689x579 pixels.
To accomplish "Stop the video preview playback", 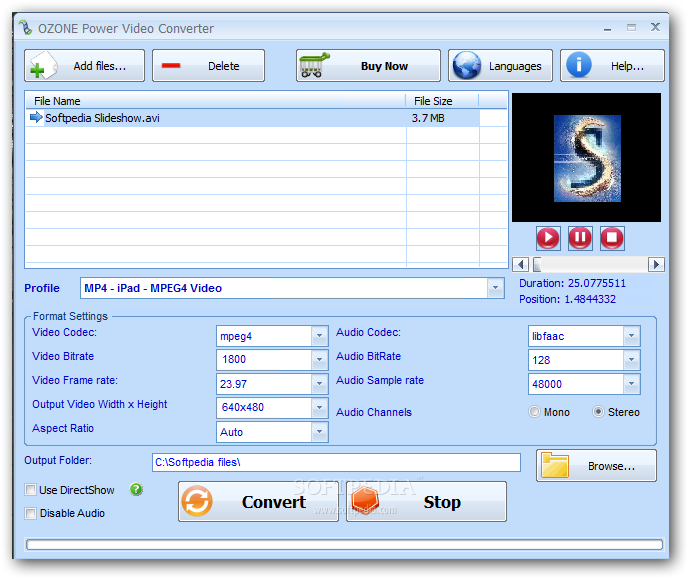I will 612,238.
